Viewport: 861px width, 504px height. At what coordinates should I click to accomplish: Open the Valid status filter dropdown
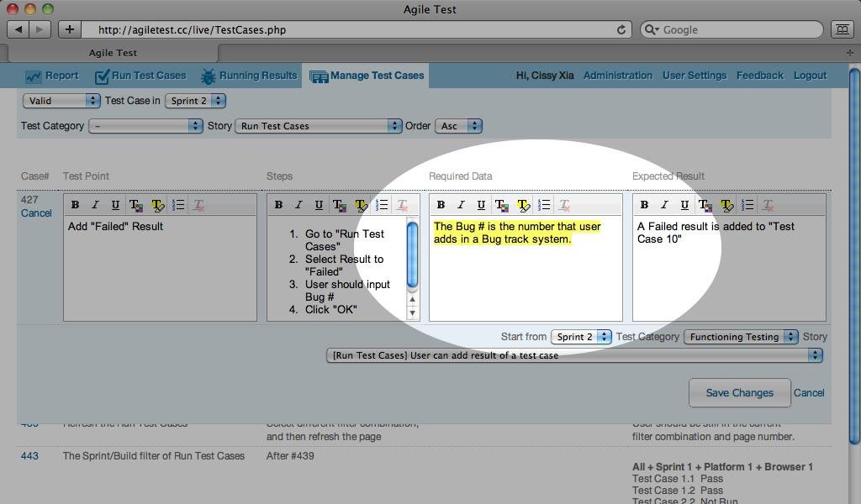coord(59,100)
